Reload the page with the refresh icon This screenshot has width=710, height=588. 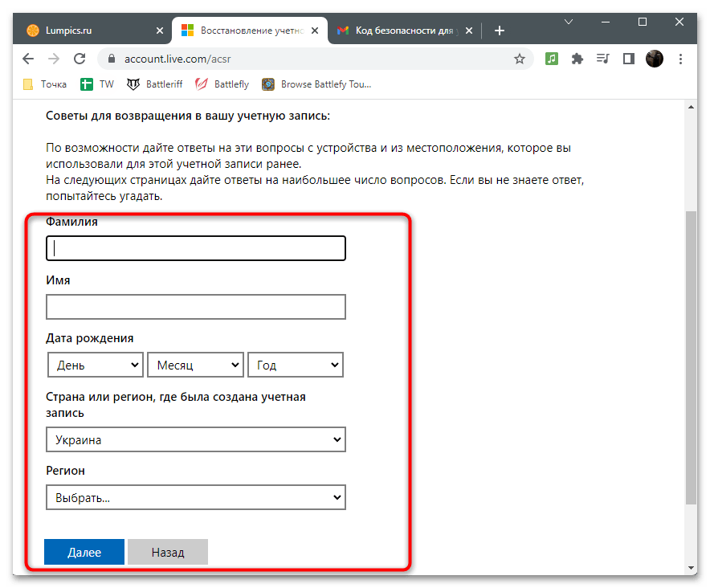[x=80, y=59]
